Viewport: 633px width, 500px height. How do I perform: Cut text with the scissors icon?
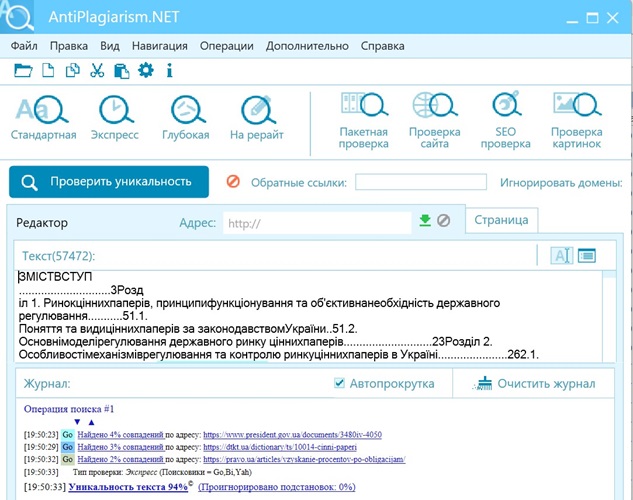coord(97,70)
